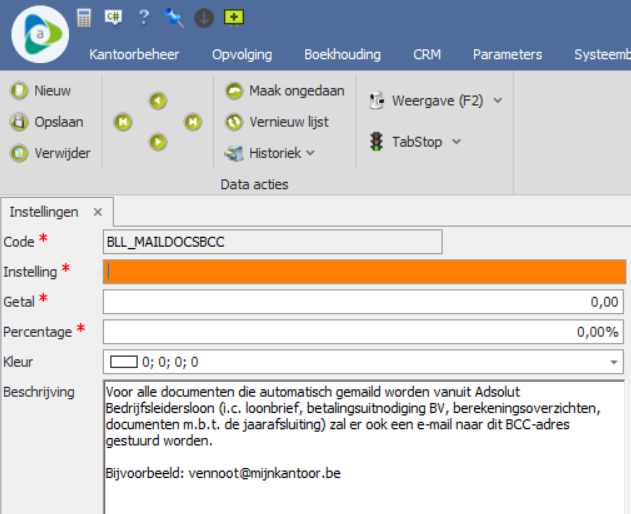Click the Percentage field showing 0,00%

363,332
